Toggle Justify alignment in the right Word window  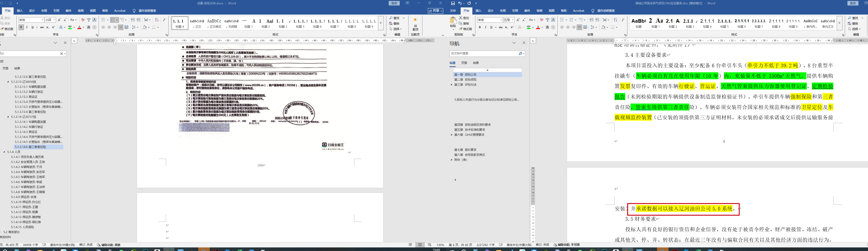tap(579, 27)
